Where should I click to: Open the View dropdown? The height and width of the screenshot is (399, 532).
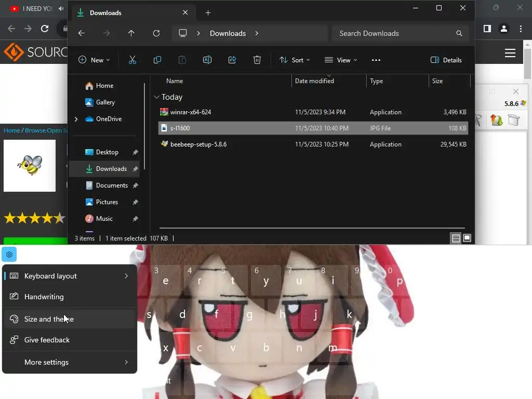(341, 60)
